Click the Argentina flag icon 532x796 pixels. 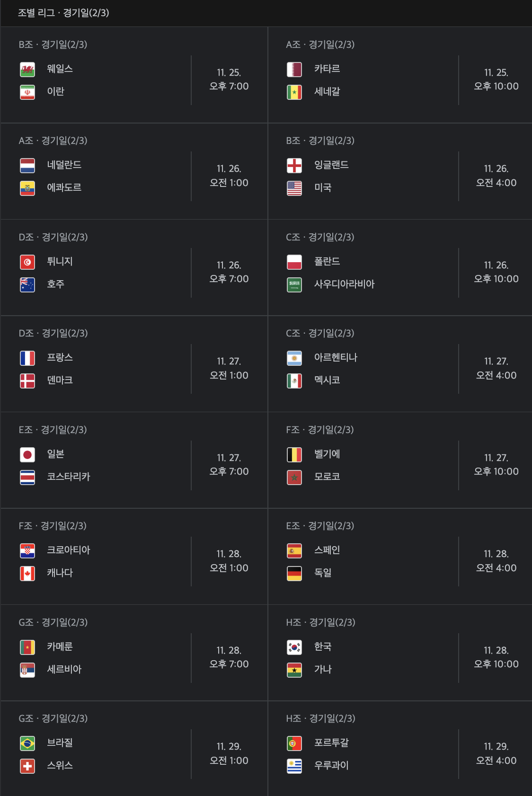click(294, 358)
